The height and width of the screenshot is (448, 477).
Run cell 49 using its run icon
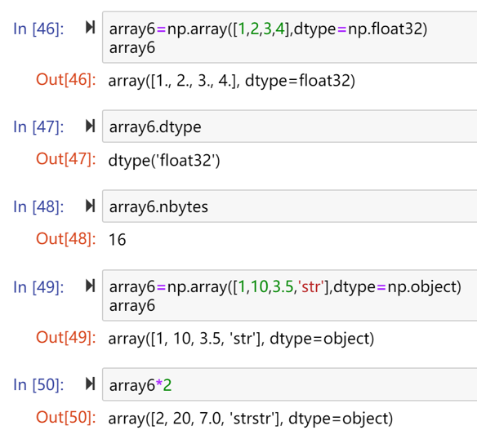(91, 286)
